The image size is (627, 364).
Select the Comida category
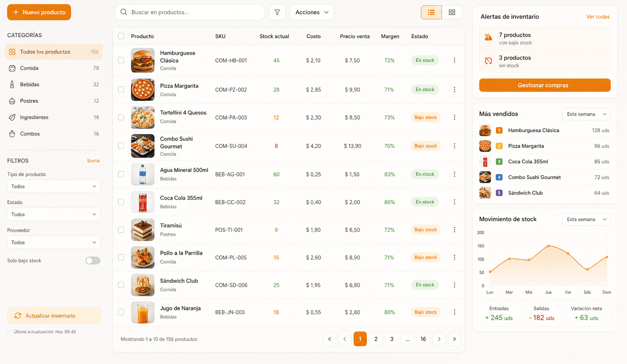[54, 68]
